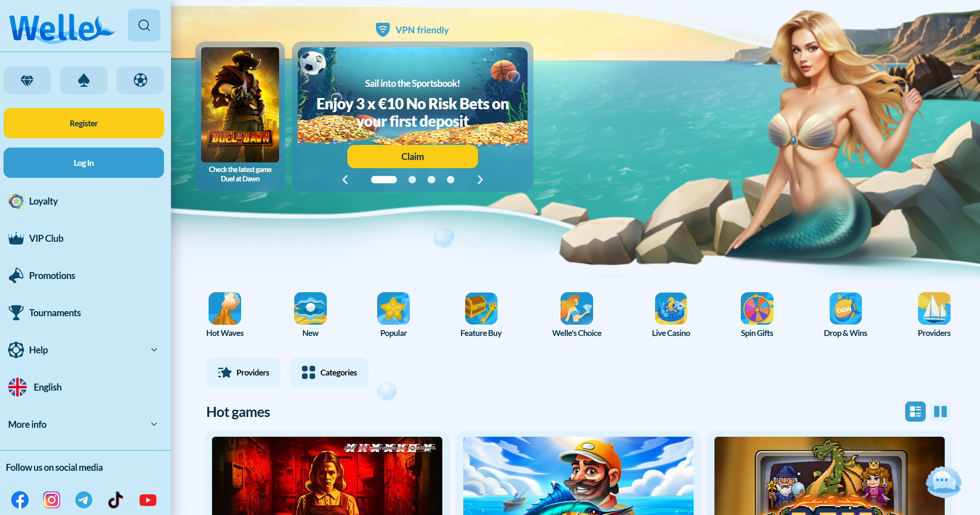Open the soccer ball sportsbook icon

point(140,80)
